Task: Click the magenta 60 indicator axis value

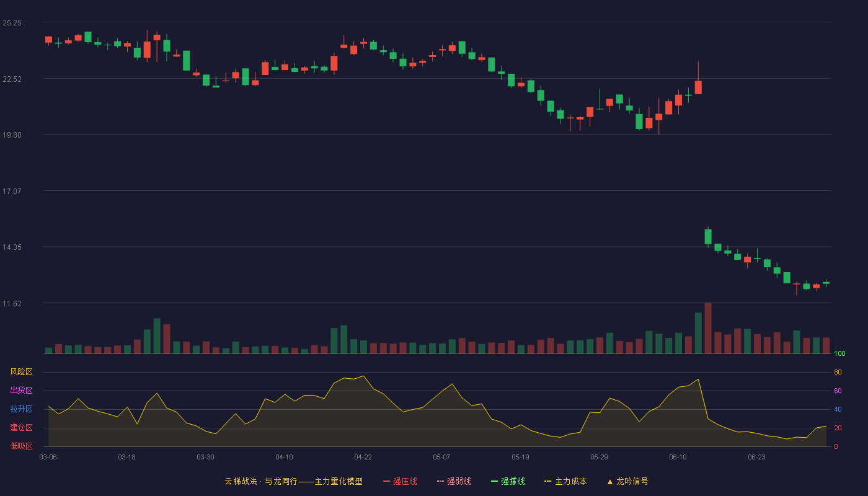Action: tap(838, 391)
